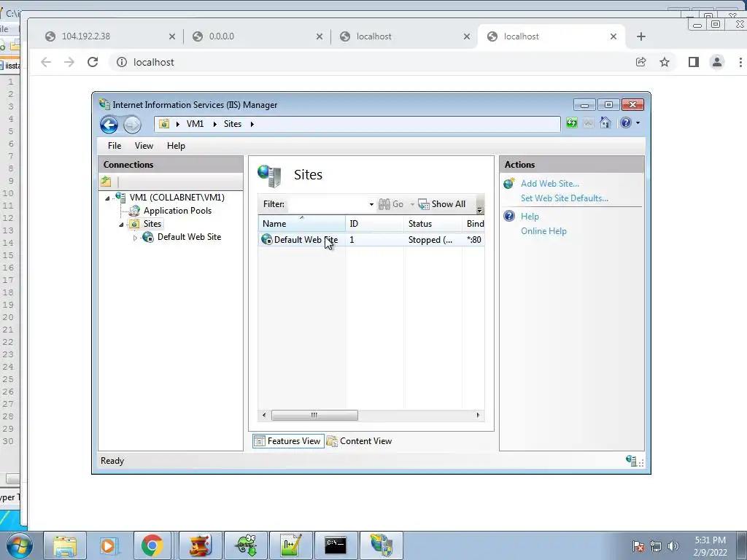747x560 pixels.
Task: Click the volume speaker tray icon
Action: (x=673, y=546)
